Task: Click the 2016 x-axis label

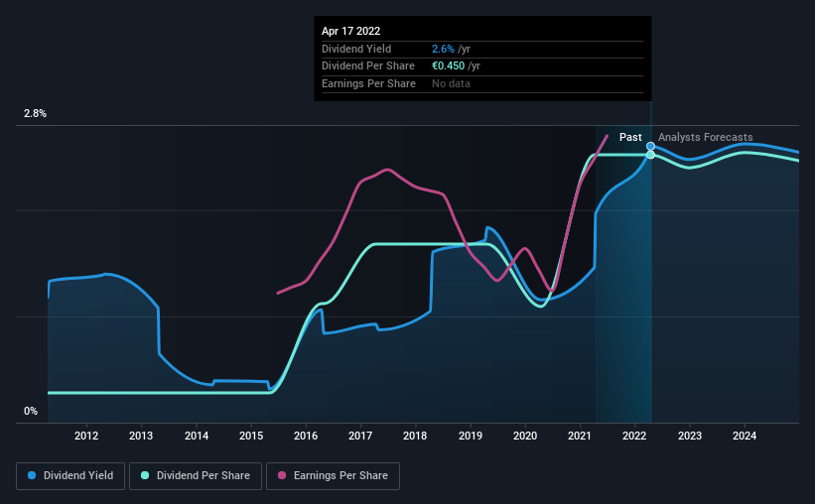Action: click(306, 436)
